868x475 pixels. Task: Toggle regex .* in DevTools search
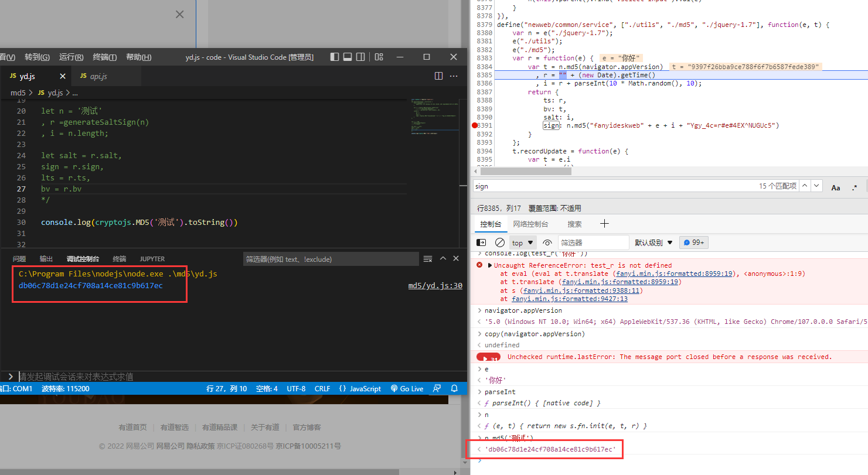[855, 187]
